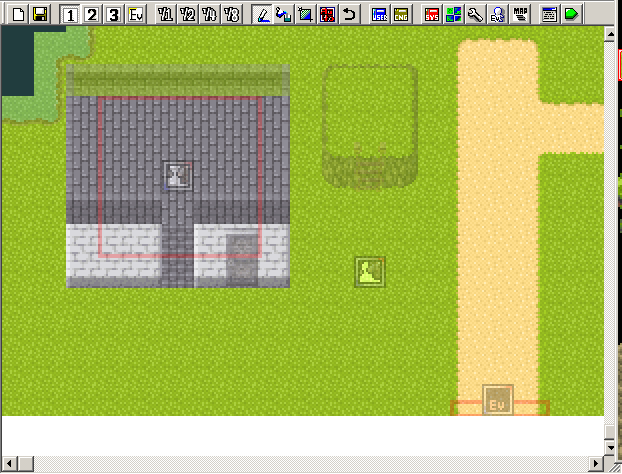Start test play with the green arrow
The image size is (622, 474).
[x=570, y=14]
